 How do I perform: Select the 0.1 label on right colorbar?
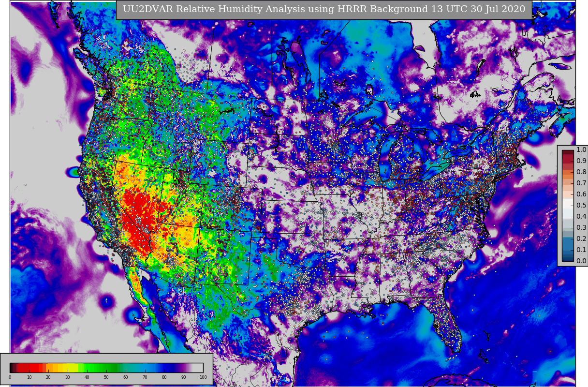581,250
